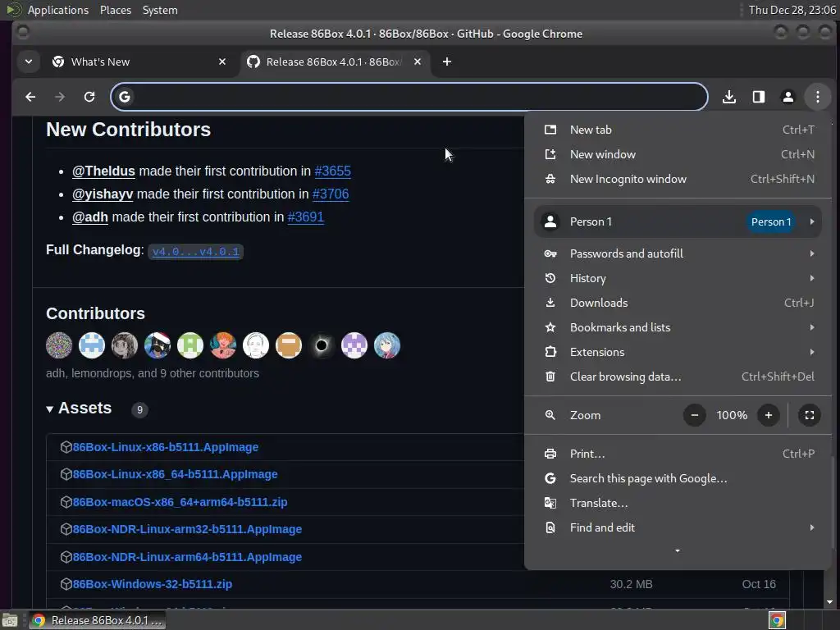The width and height of the screenshot is (840, 630).
Task: Click the eclipse-image contributor avatar
Action: point(322,345)
